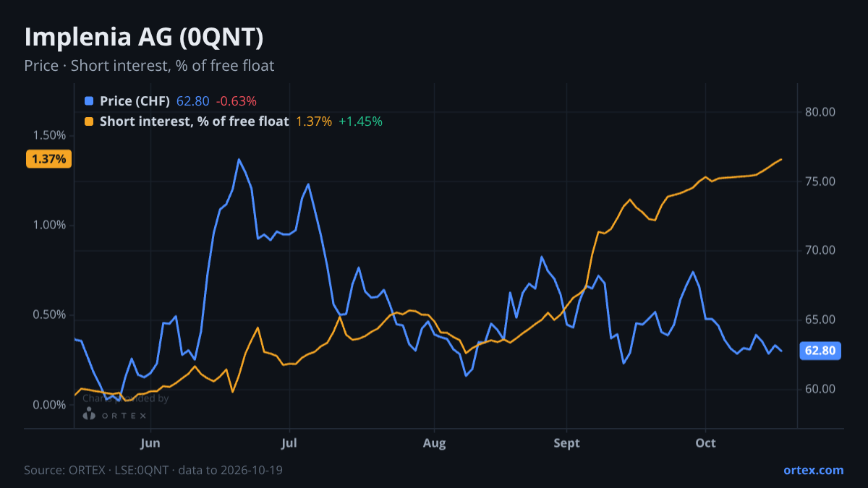The height and width of the screenshot is (488, 868).
Task: Click the Price · Short interest subtitle
Action: point(149,66)
